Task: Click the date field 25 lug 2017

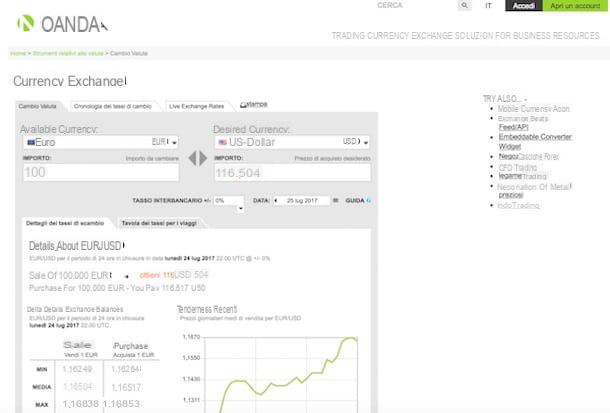Action: point(302,201)
